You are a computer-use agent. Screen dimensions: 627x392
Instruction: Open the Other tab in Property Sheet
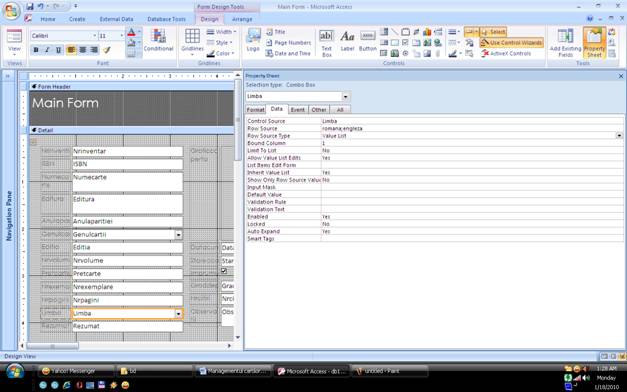pyautogui.click(x=319, y=110)
